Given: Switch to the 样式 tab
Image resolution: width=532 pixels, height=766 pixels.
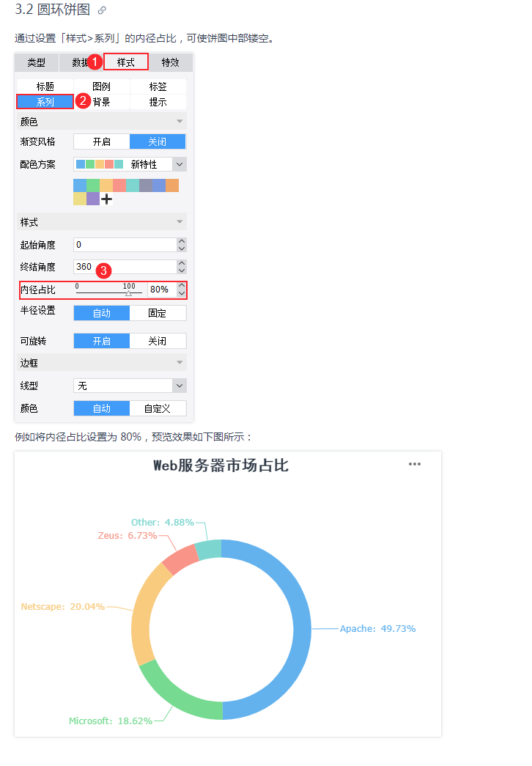Looking at the screenshot, I should click(125, 62).
